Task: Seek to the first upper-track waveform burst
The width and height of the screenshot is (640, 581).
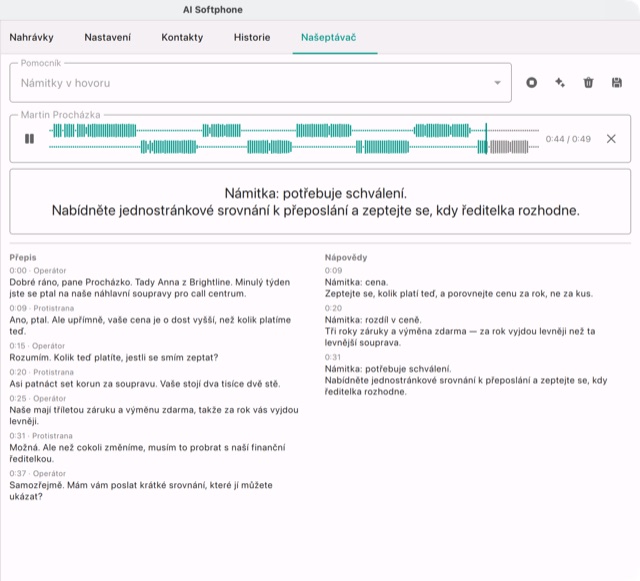Action: (94, 131)
